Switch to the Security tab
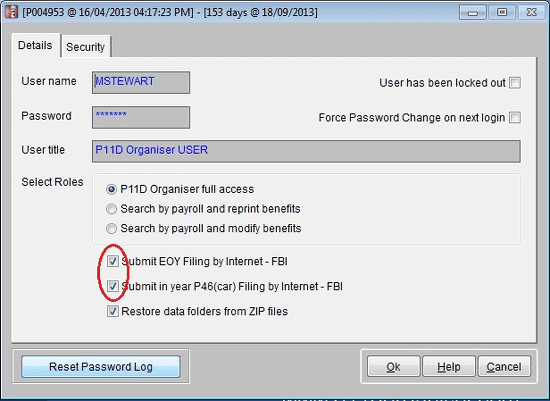This screenshot has width=550, height=401. (x=86, y=47)
